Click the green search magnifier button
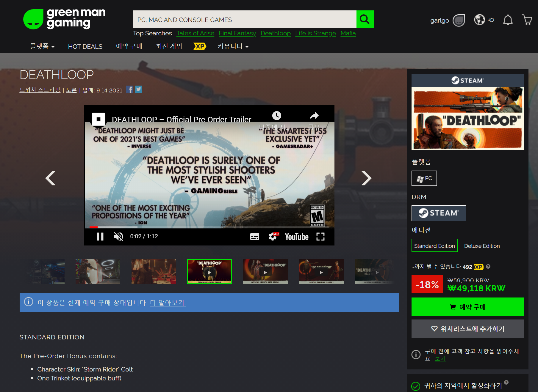Viewport: 538px width, 392px height. [x=365, y=19]
